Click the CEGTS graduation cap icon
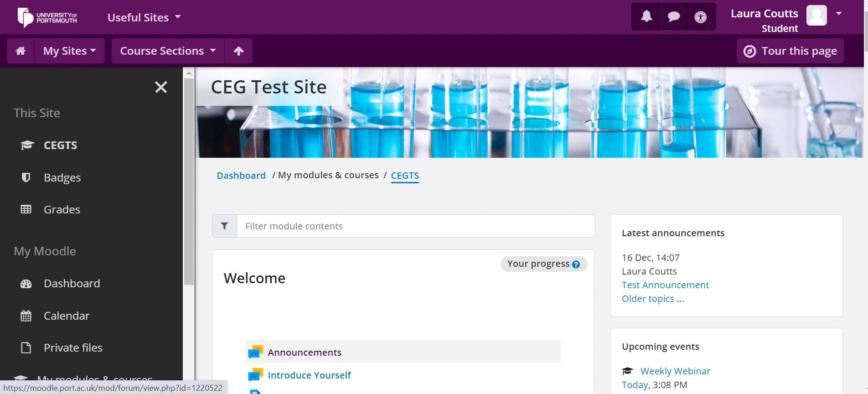 (x=27, y=145)
